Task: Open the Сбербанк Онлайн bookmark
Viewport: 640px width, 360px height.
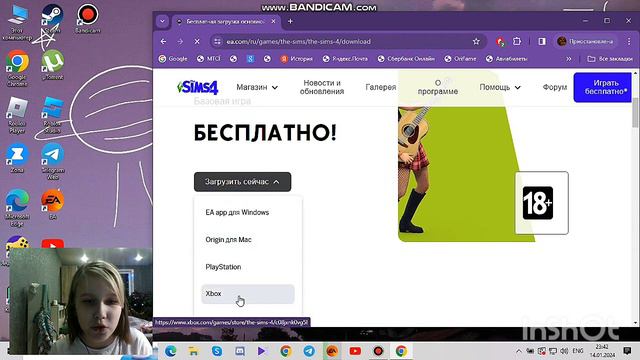Action: pyautogui.click(x=406, y=59)
